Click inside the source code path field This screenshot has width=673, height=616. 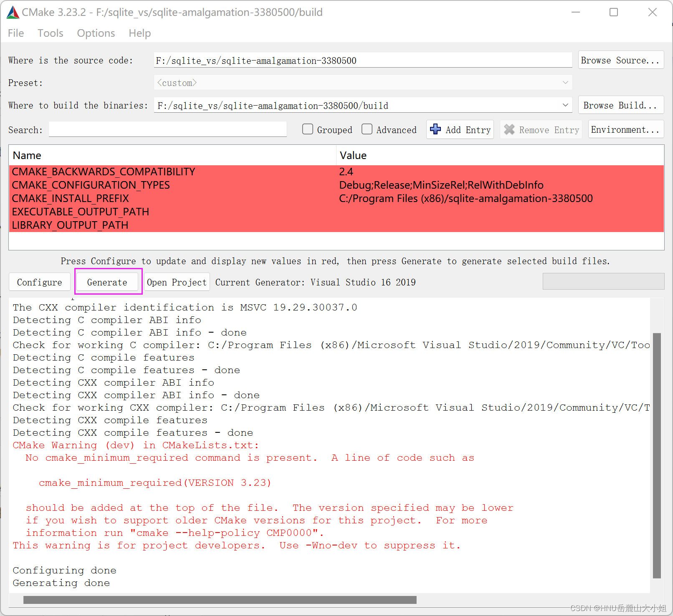coord(363,60)
